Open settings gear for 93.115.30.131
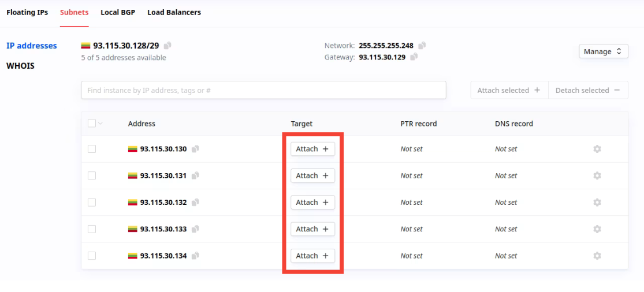 597,175
